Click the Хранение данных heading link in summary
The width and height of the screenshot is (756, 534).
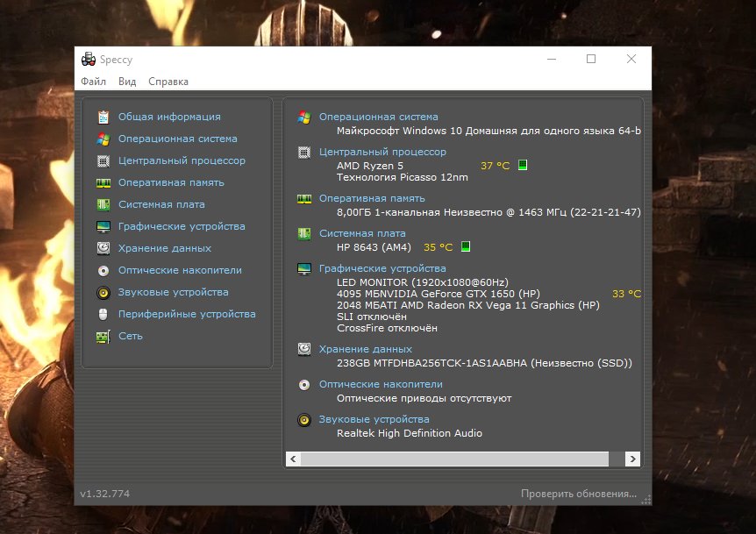pyautogui.click(x=366, y=349)
